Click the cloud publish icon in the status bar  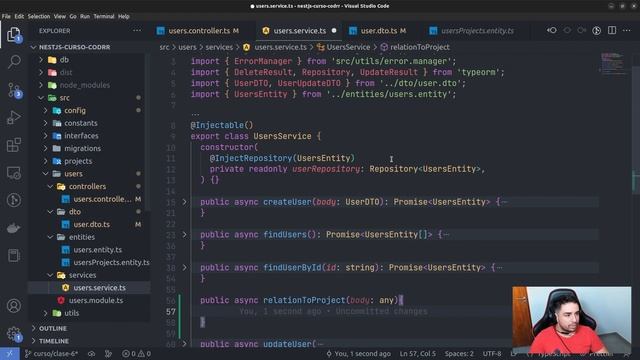(x=91, y=353)
